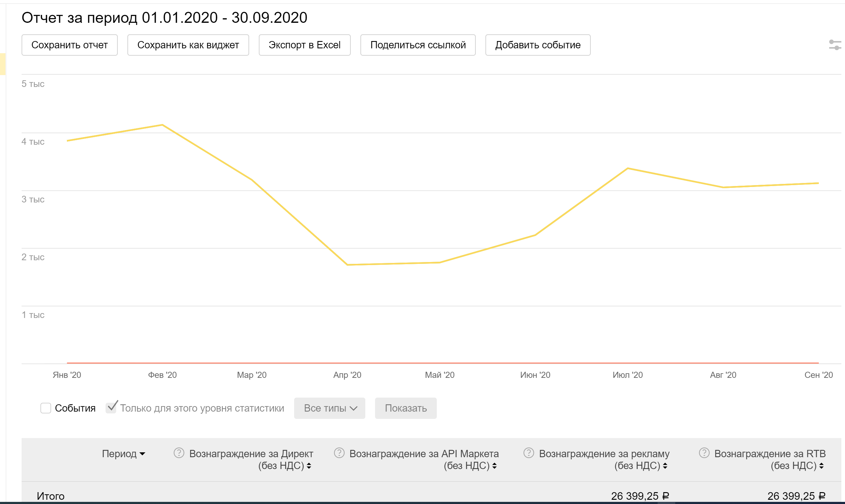Image resolution: width=845 pixels, height=504 pixels.
Task: Open the Все типы dropdown
Action: (x=329, y=408)
